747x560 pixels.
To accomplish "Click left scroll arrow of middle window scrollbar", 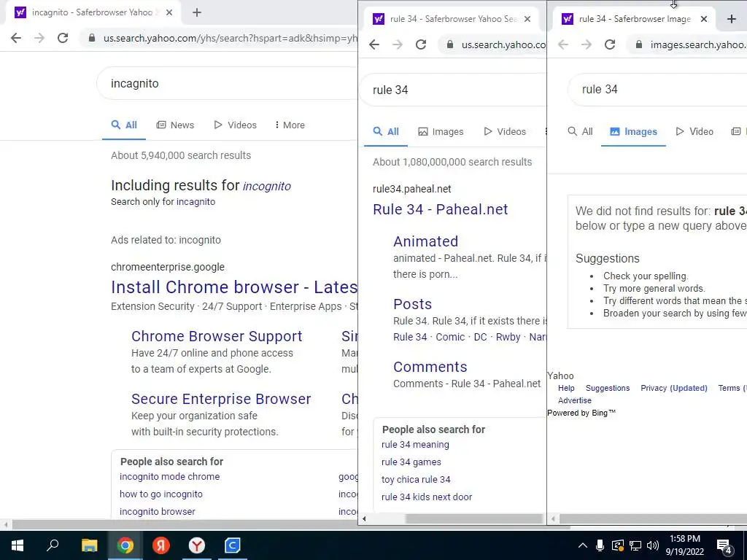I will tap(364, 518).
